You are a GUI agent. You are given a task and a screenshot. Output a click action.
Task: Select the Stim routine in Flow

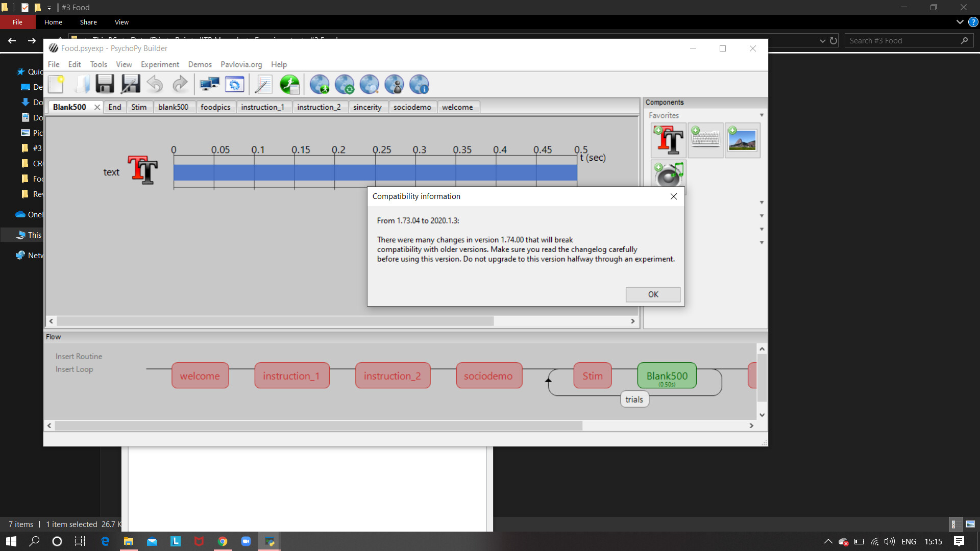click(592, 376)
